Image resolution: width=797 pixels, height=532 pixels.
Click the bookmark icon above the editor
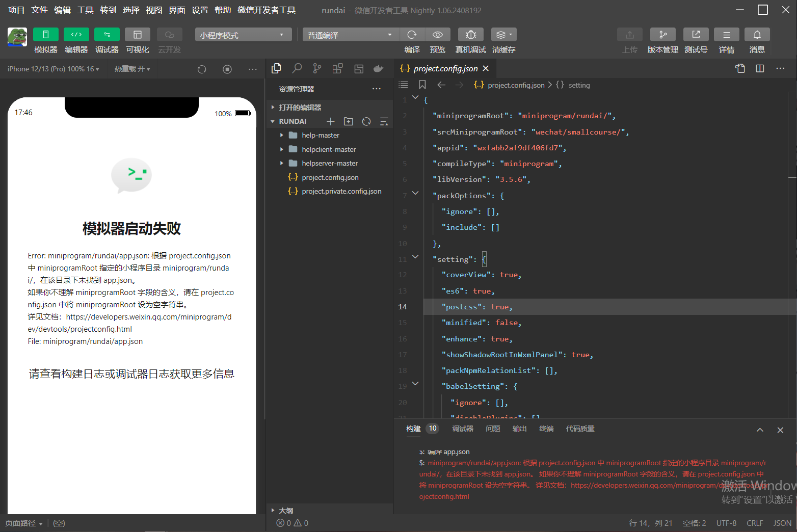tap(422, 85)
